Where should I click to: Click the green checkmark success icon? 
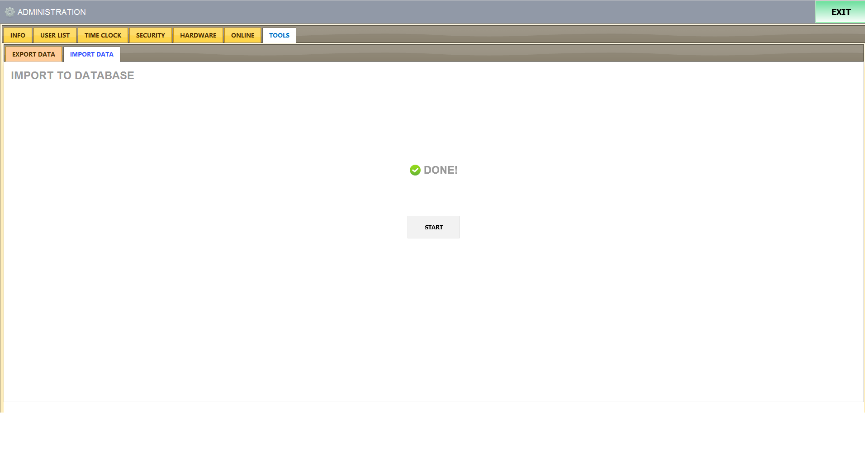[x=415, y=170]
